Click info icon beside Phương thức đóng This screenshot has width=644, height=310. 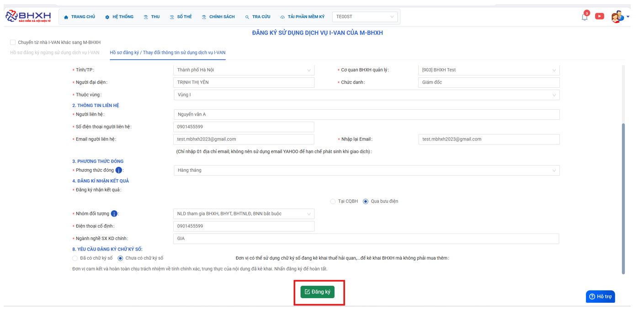pyautogui.click(x=119, y=171)
